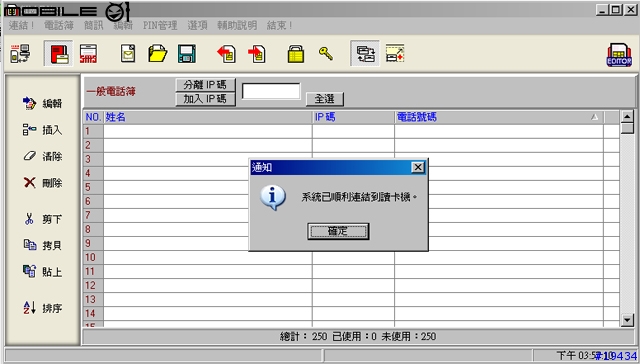This screenshot has width=640, height=364.
Task: Open the SMS messages toolbar icon
Action: click(x=88, y=53)
